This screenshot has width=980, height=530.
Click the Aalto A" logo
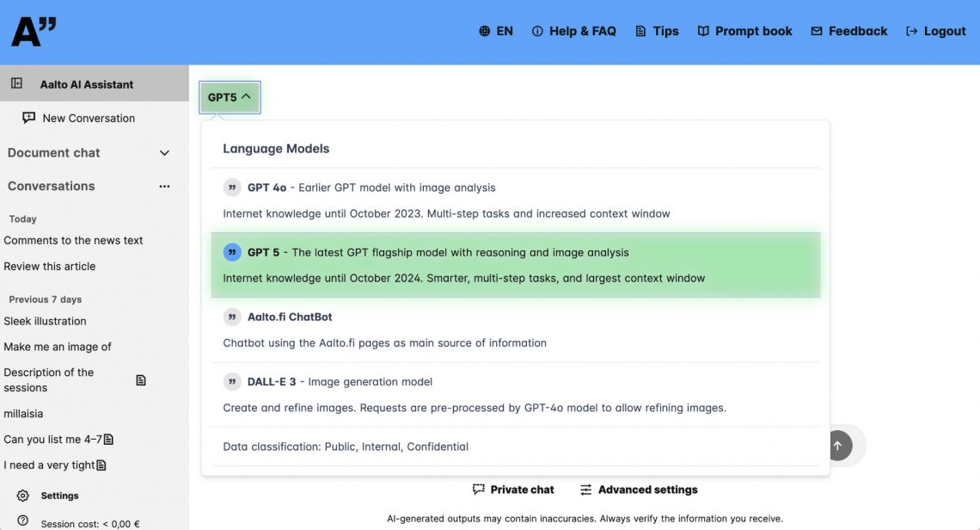point(34,31)
